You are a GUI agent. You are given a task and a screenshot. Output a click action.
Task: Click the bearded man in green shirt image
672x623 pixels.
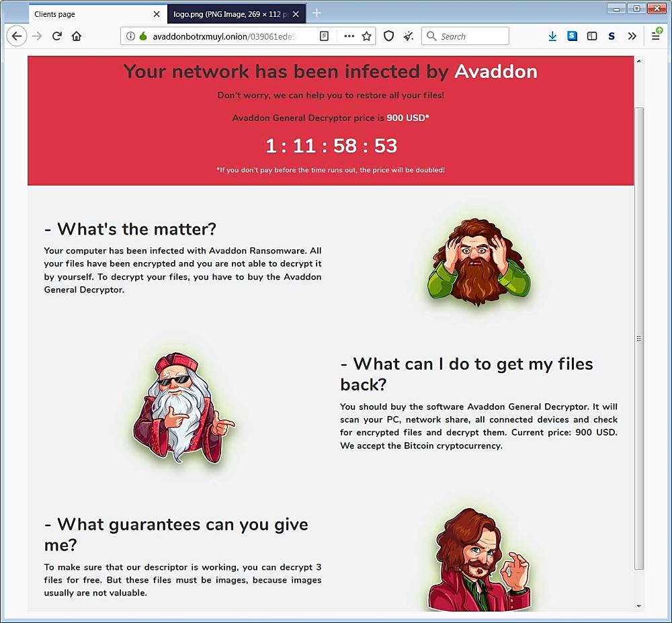tap(478, 262)
